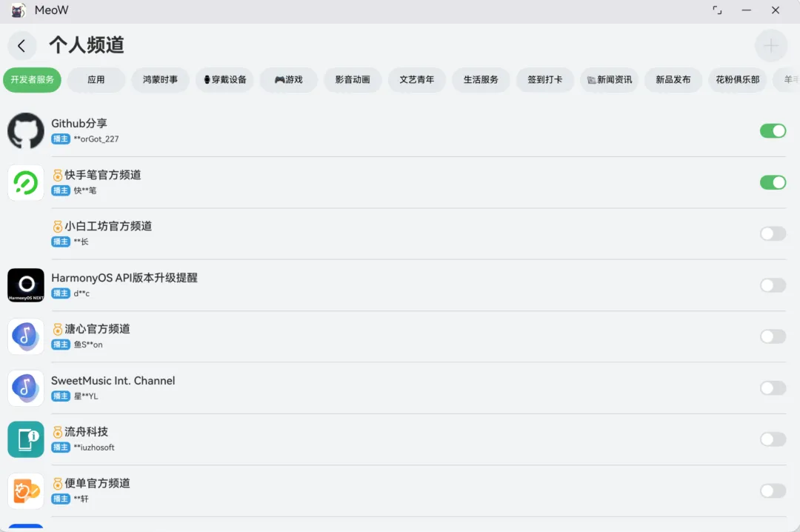Select the 穿戴设备 tab

(x=224, y=79)
